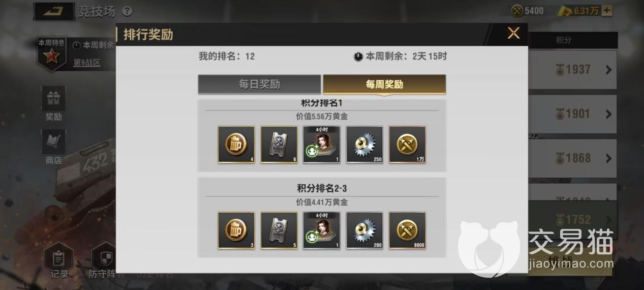Tap the gear parts icon showing 250
Viewport: 644px width, 290px height.
tap(364, 144)
